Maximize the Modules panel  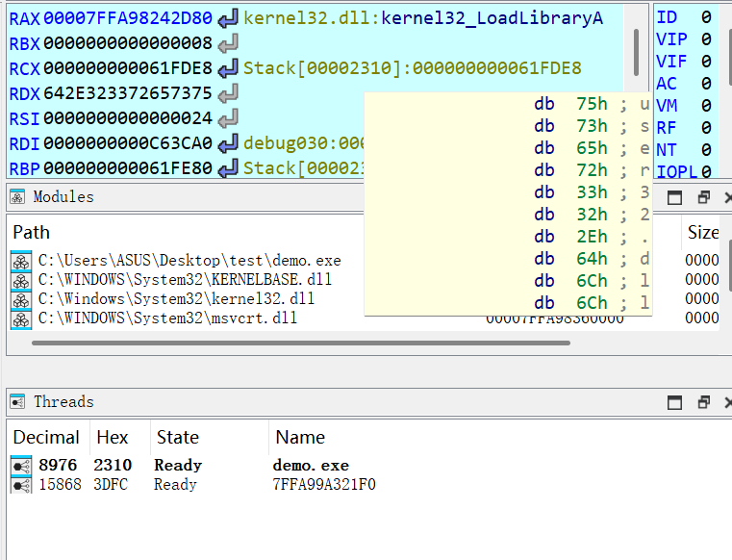click(x=675, y=197)
